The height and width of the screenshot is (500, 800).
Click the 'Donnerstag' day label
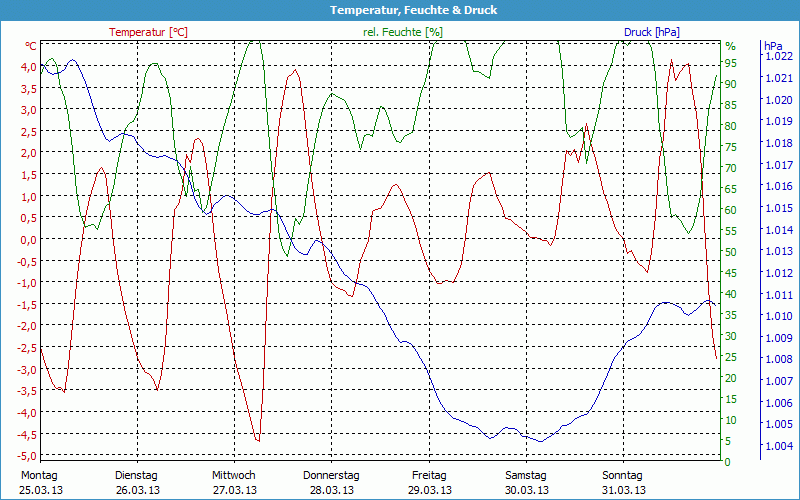331,476
